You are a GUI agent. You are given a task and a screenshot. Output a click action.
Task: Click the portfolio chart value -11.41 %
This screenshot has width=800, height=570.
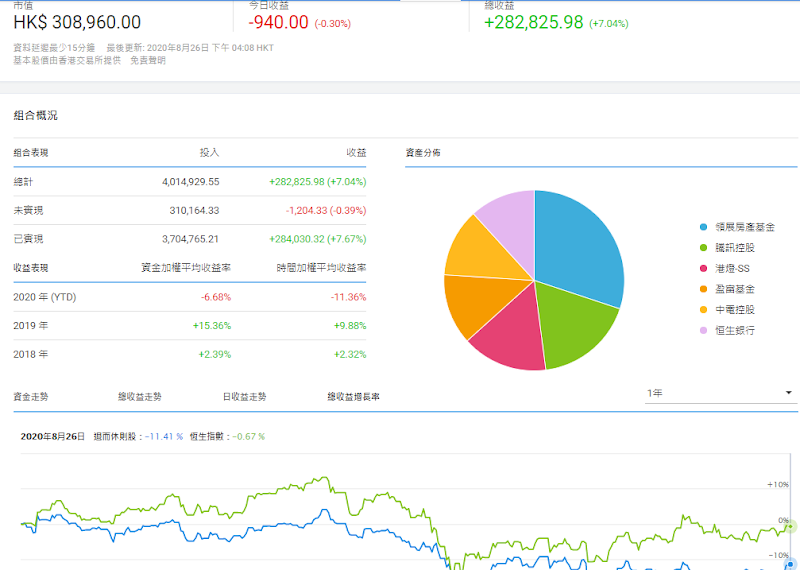tap(164, 436)
